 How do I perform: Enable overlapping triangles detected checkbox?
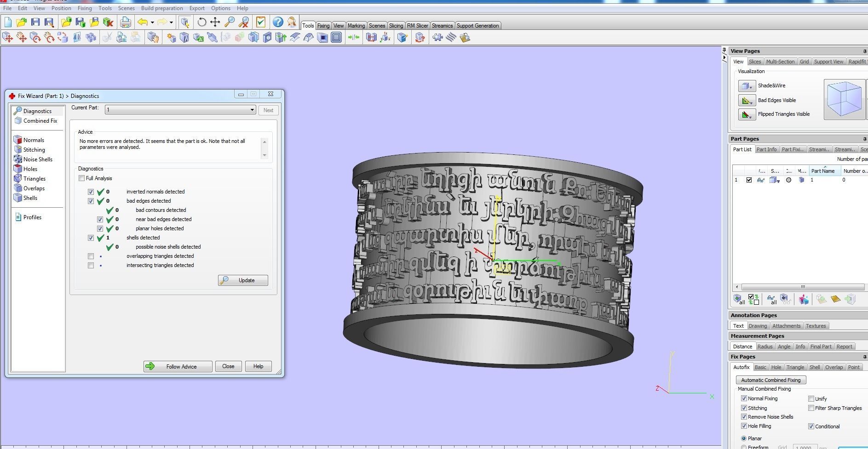(x=91, y=256)
